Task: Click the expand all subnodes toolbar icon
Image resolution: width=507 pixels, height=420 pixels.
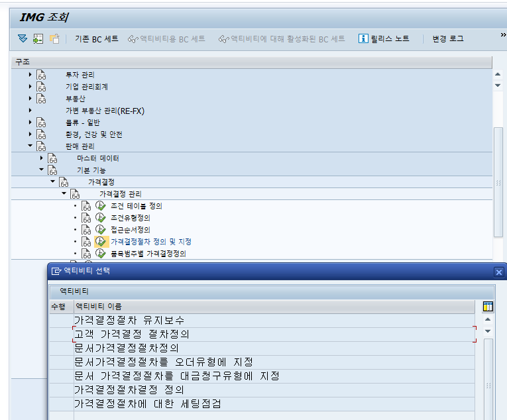Action: (x=23, y=39)
